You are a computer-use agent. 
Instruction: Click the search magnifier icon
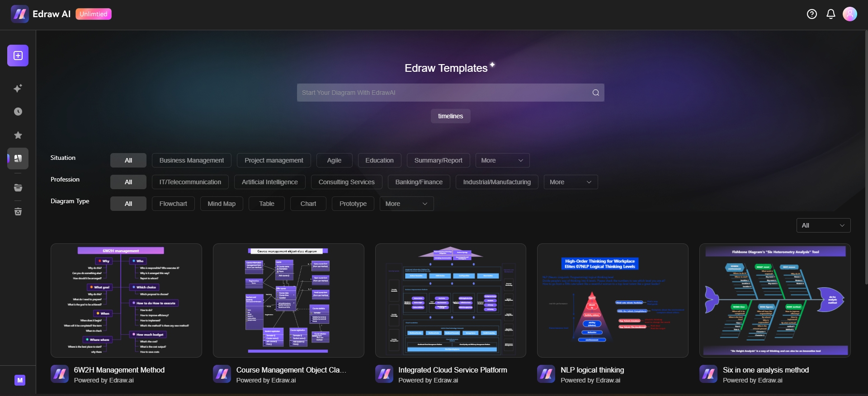point(596,93)
